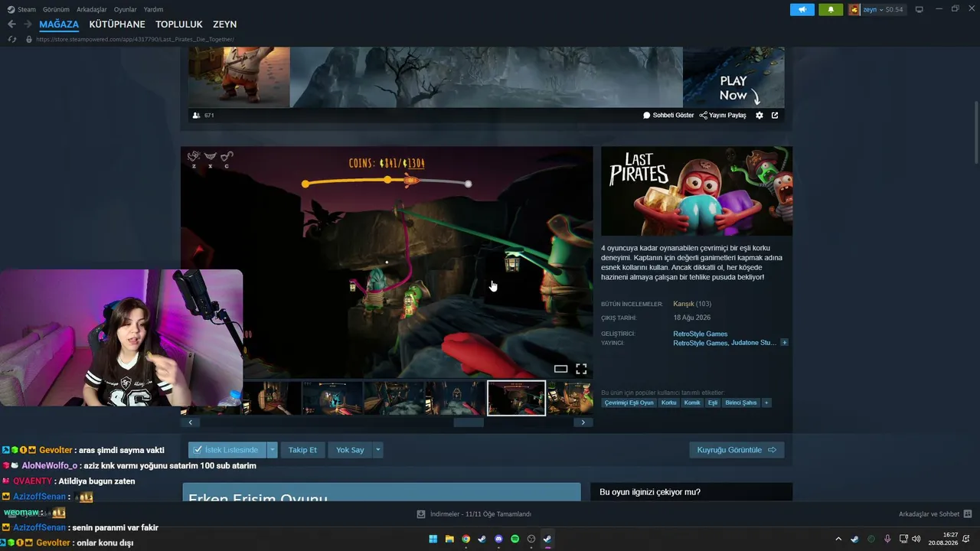The height and width of the screenshot is (551, 980).
Task: Toggle Sohbeti Göster to show broadcast chat
Action: [x=668, y=116]
